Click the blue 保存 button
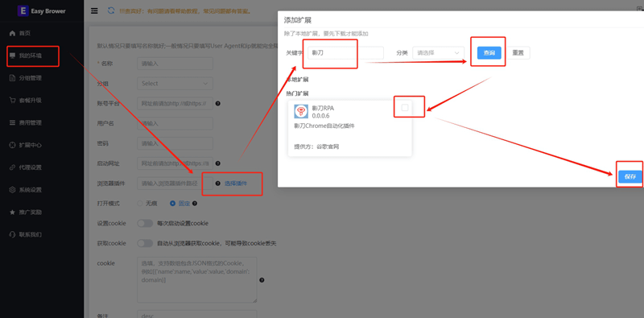Screen dimensions: 644x318 click(630, 176)
